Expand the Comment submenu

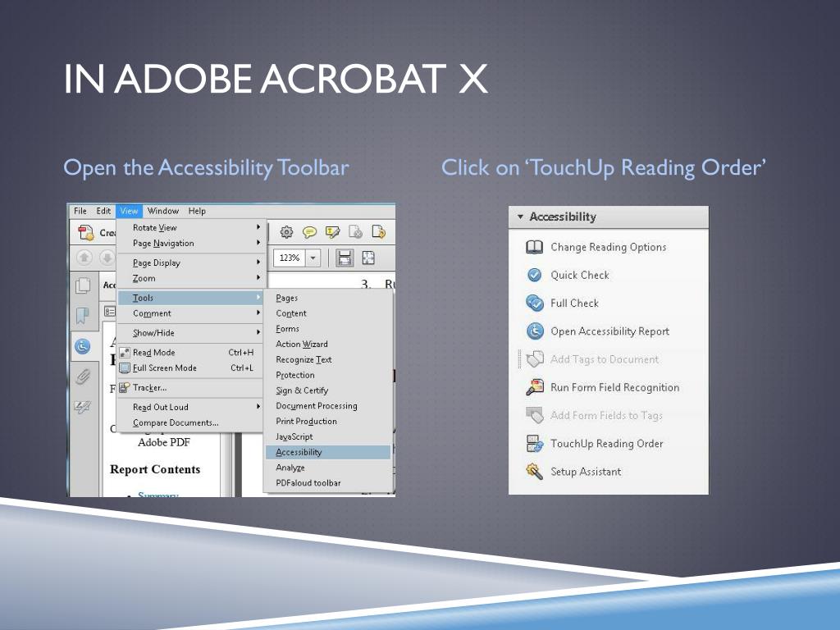(x=258, y=313)
